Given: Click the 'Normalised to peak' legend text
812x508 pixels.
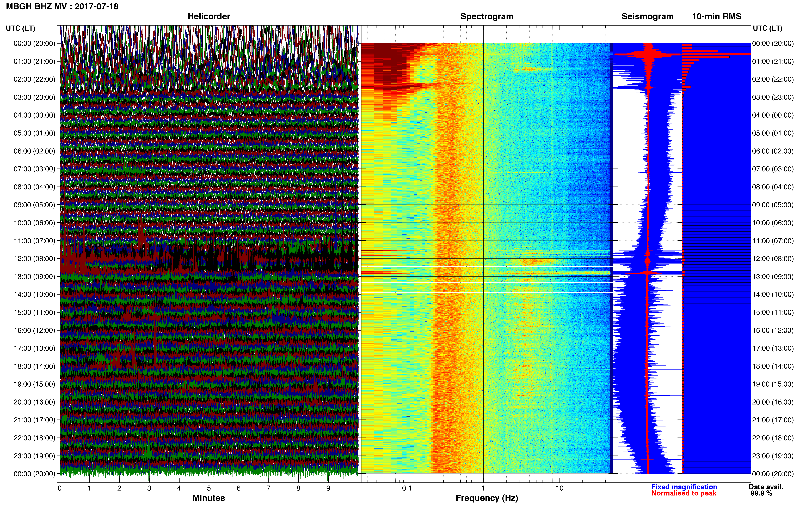Looking at the screenshot, I should click(x=684, y=493).
